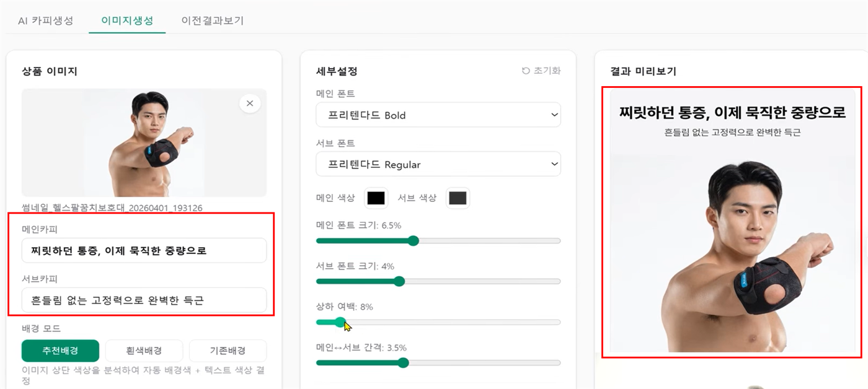This screenshot has height=389, width=868.
Task: Click the result preview image
Action: coord(732,222)
